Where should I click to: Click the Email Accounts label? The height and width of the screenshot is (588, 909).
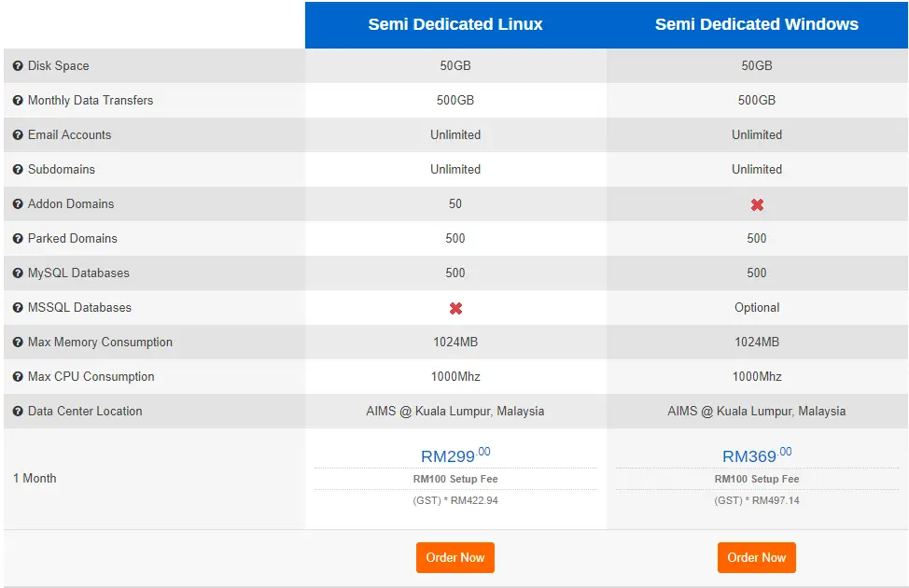click(x=70, y=134)
